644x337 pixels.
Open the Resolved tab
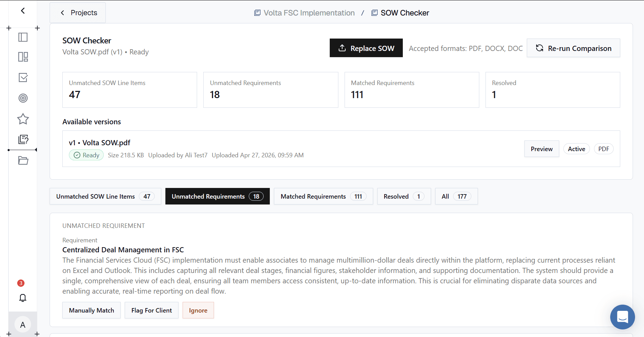tap(404, 196)
